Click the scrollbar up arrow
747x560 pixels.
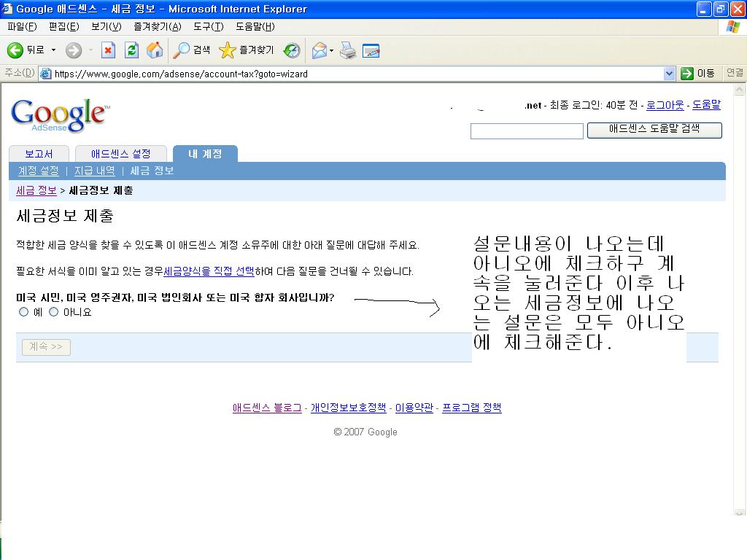(x=740, y=89)
